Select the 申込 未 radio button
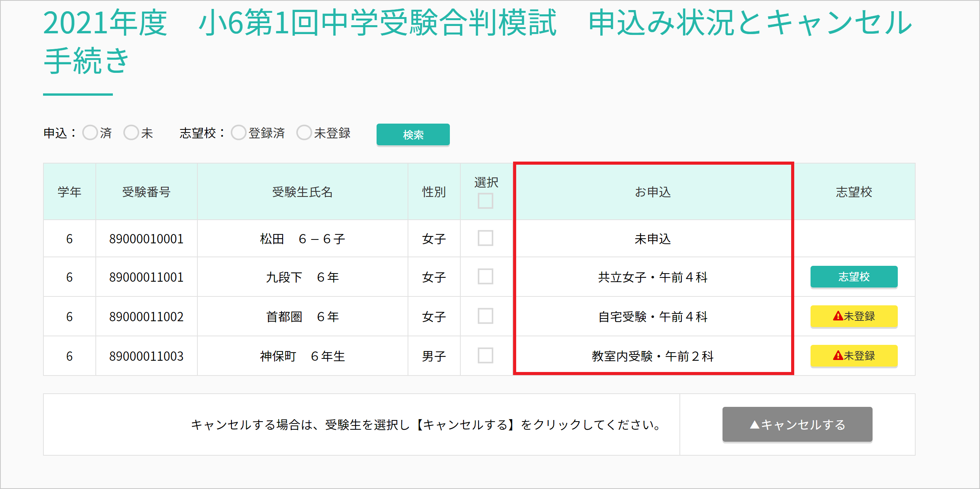980x489 pixels. [x=131, y=133]
